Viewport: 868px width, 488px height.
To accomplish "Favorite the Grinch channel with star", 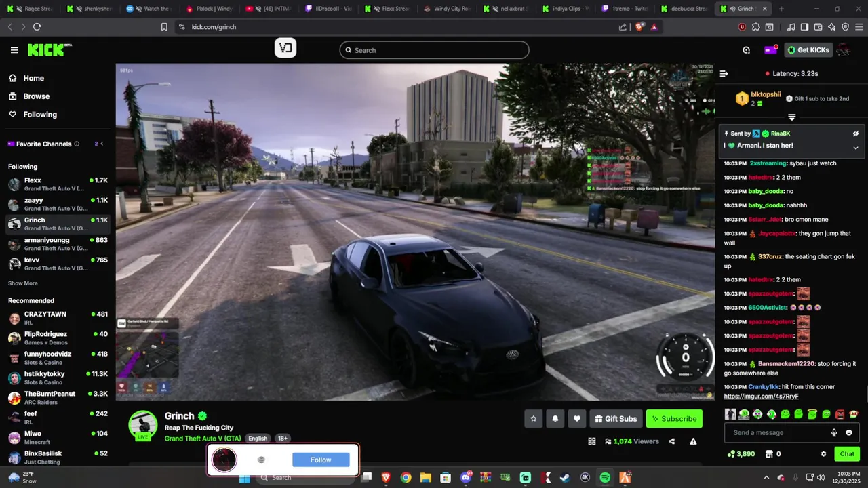I will coord(533,419).
